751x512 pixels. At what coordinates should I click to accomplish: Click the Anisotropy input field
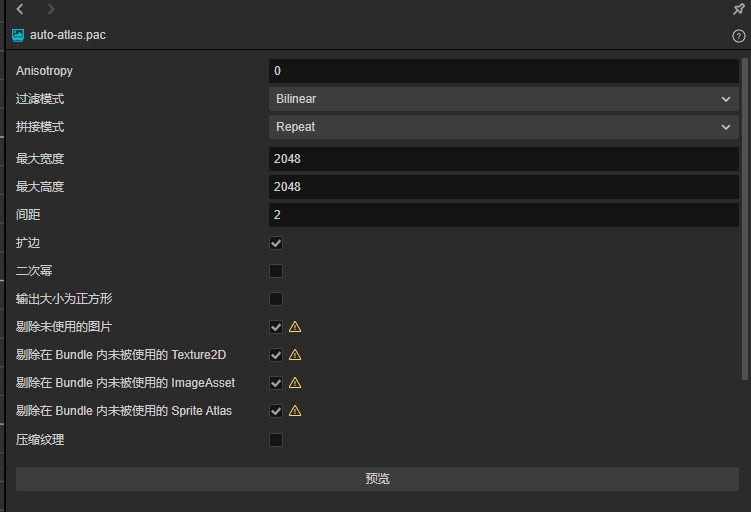click(503, 71)
